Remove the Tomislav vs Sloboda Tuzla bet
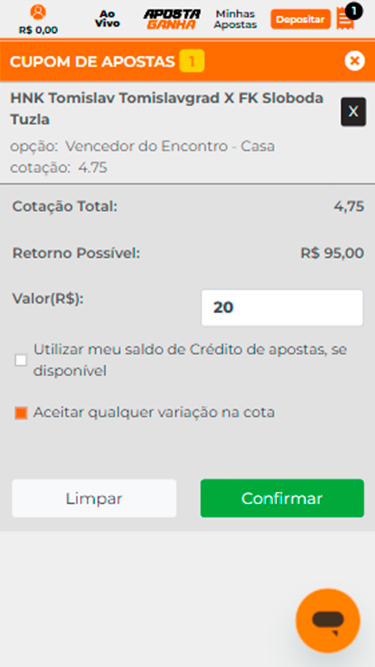The height and width of the screenshot is (667, 375). [353, 112]
